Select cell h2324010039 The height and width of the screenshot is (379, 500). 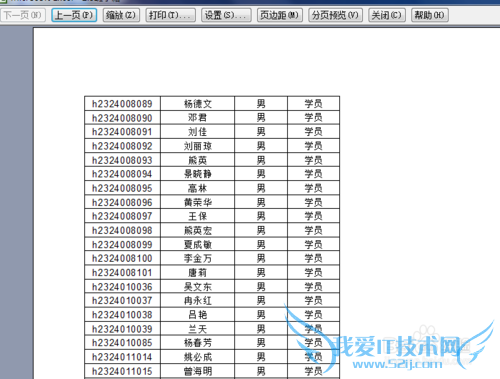pos(122,329)
